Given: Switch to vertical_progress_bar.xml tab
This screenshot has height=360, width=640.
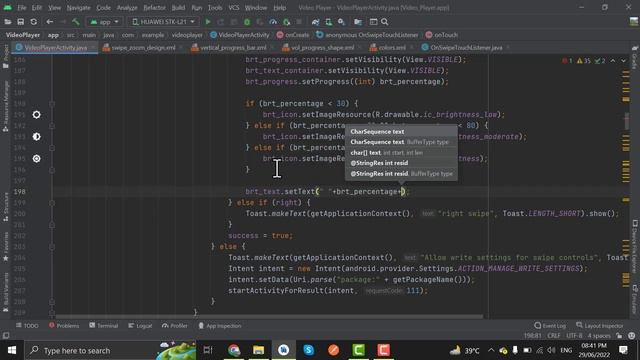Looking at the screenshot, I should (230, 48).
